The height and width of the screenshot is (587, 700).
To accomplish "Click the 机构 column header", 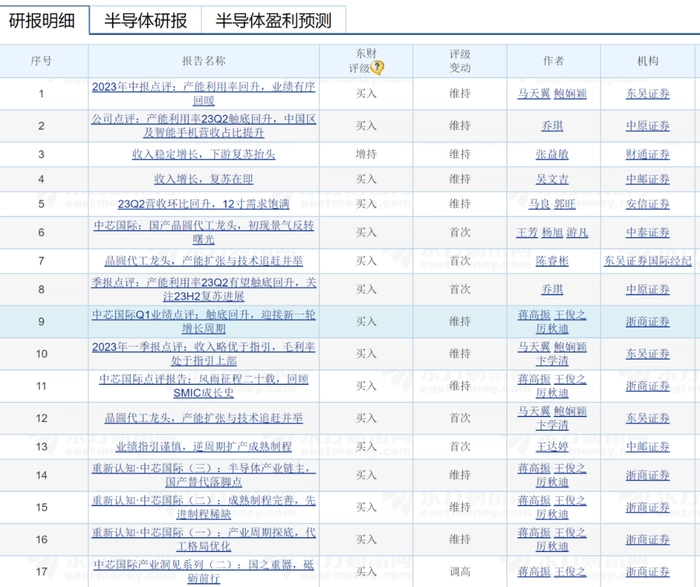I will (647, 61).
